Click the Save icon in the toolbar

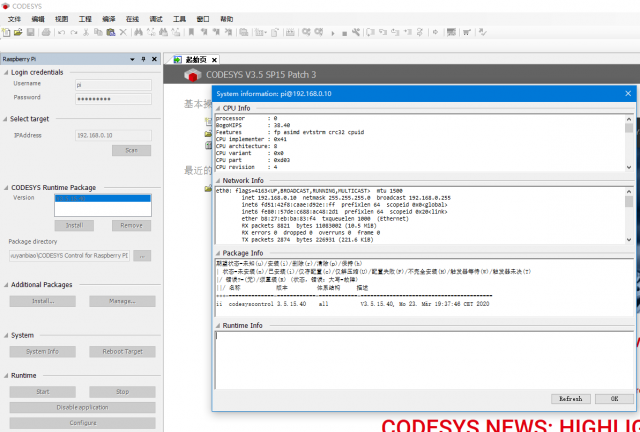pos(31,32)
